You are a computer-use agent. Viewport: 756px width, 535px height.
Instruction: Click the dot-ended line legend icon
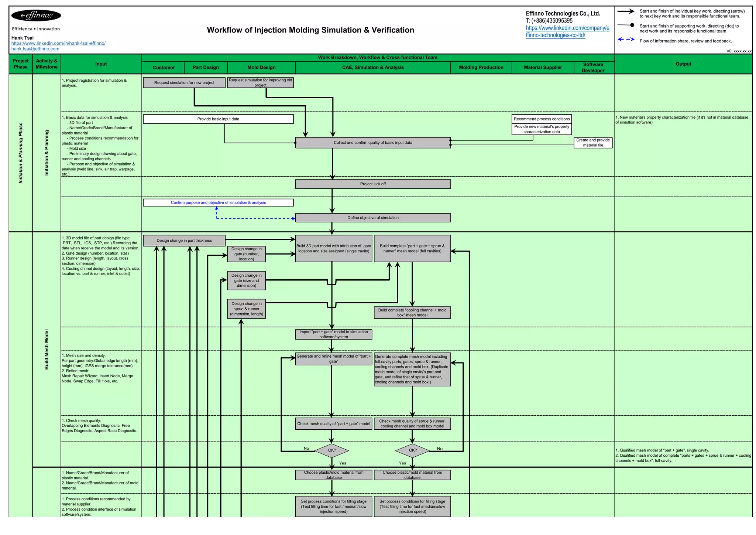(x=626, y=25)
